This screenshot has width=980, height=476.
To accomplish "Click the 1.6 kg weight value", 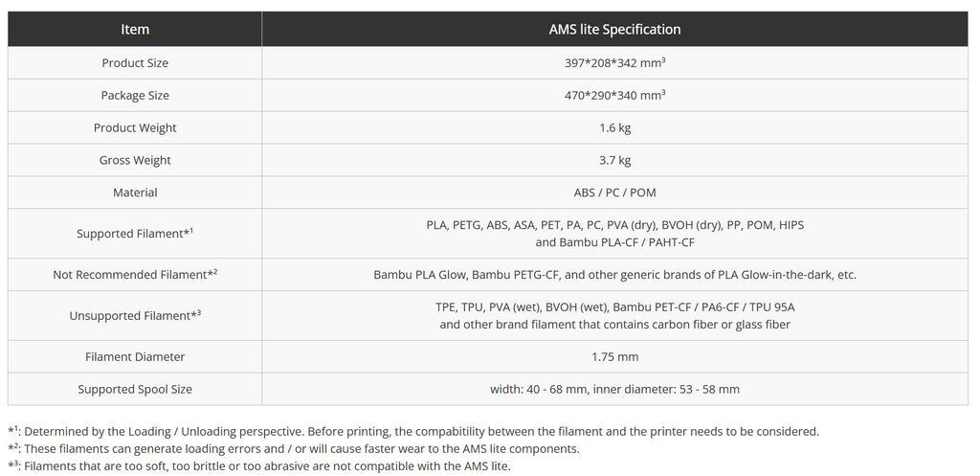I will pyautogui.click(x=614, y=128).
